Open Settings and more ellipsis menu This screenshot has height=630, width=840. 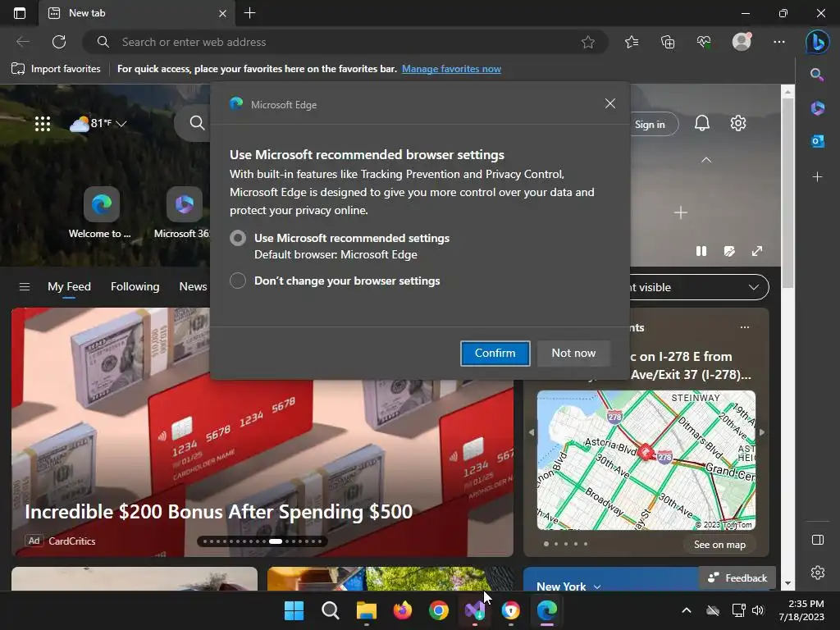(x=779, y=42)
